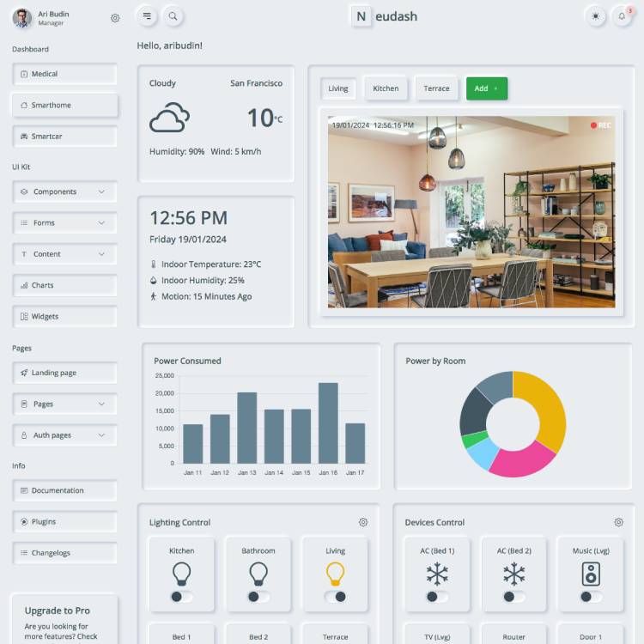Open the notifications bell
Viewport: 644px width, 644px height.
click(622, 16)
